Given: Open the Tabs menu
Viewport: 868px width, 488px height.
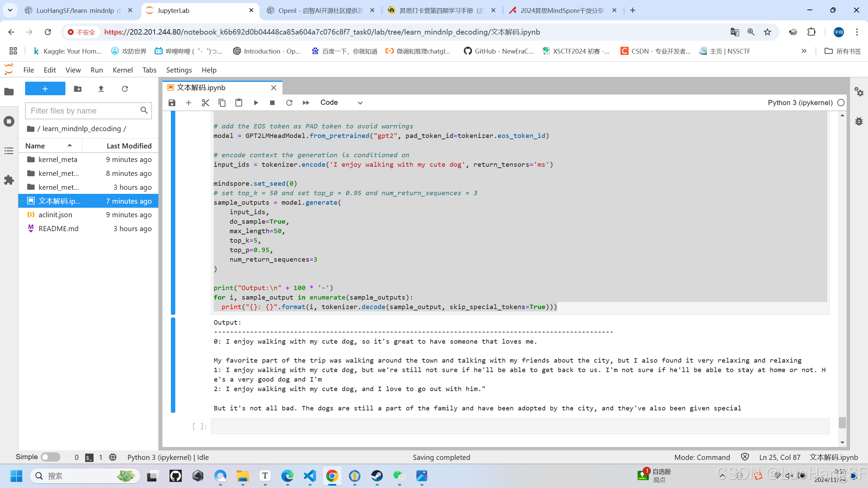Looking at the screenshot, I should point(150,70).
